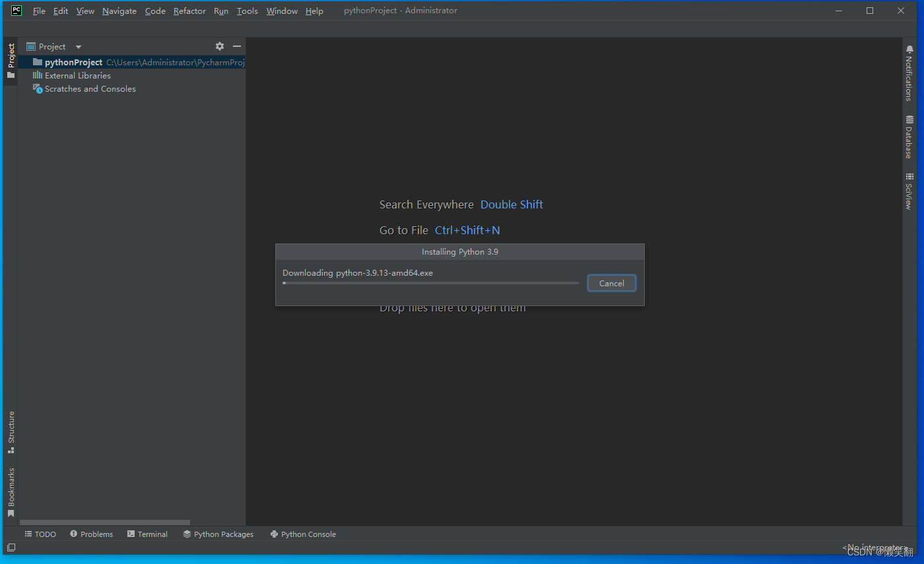Screen dimensions: 924x564
Task: Click the Installing Python 3.9 title bar
Action: click(460, 252)
